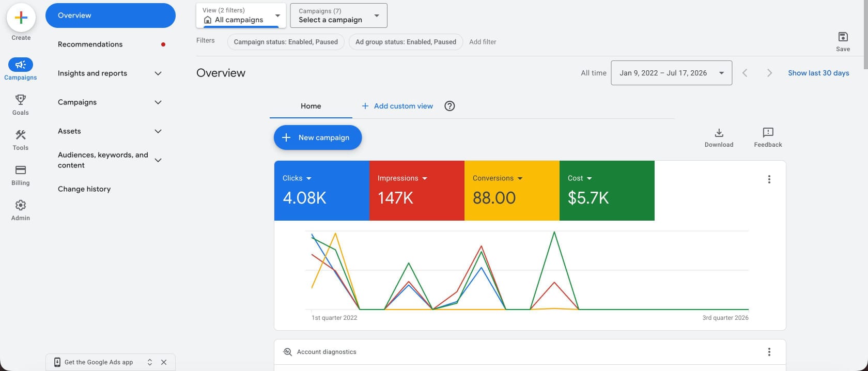Open the Goals trophy icon
The image size is (868, 371).
point(21,99)
